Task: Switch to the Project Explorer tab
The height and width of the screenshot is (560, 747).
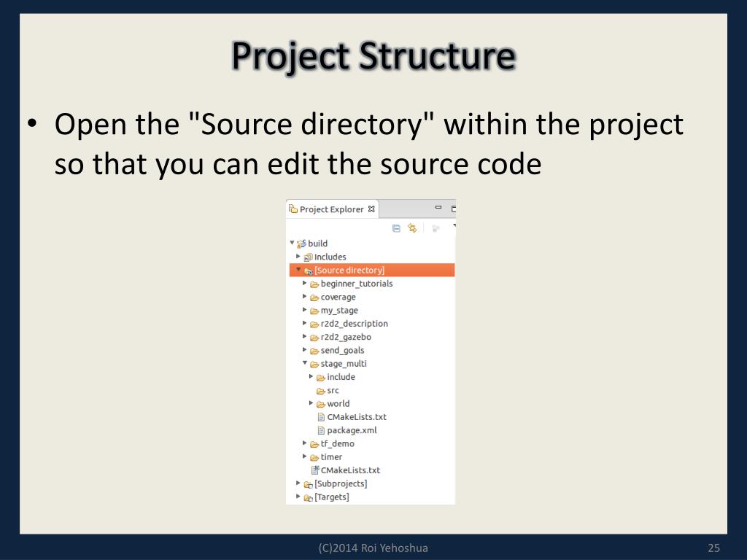Action: (332, 209)
